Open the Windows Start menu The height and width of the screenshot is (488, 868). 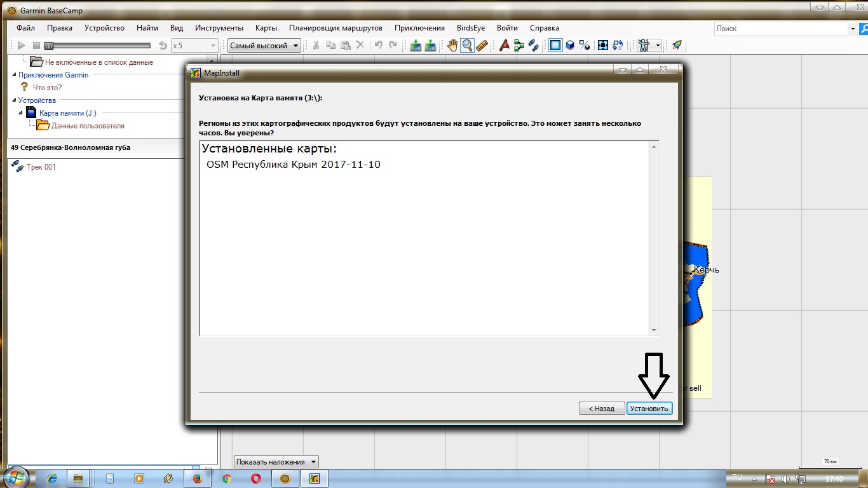[x=15, y=478]
